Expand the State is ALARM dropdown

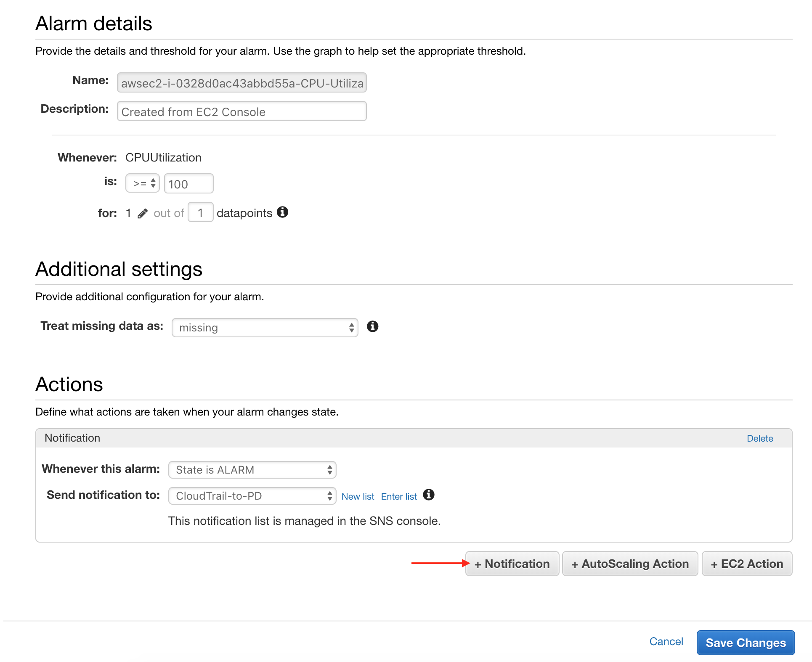pos(252,470)
